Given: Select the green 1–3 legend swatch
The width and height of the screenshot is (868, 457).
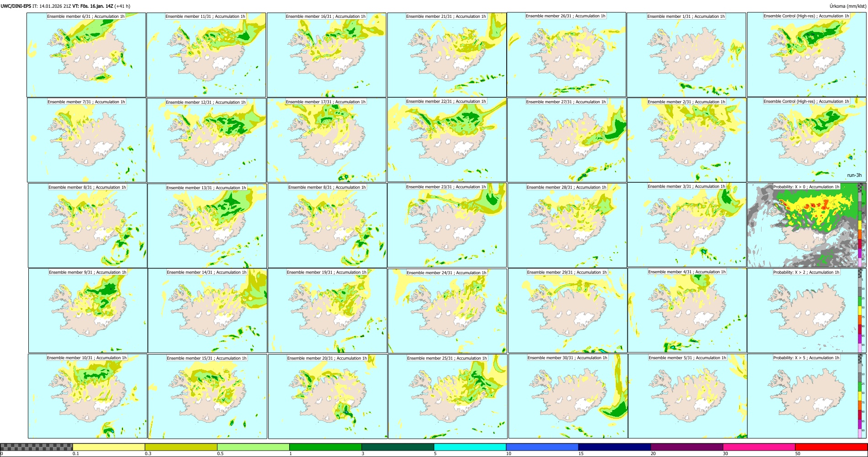Looking at the screenshot, I should point(325,447).
